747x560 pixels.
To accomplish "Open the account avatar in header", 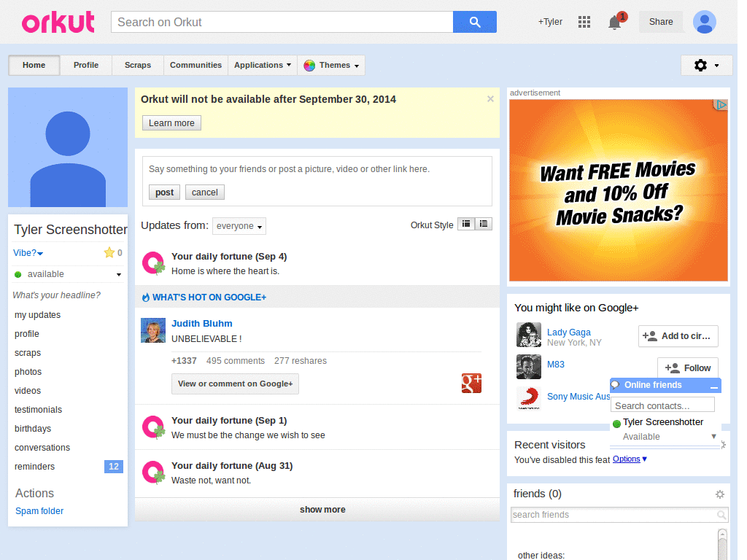I will point(704,22).
